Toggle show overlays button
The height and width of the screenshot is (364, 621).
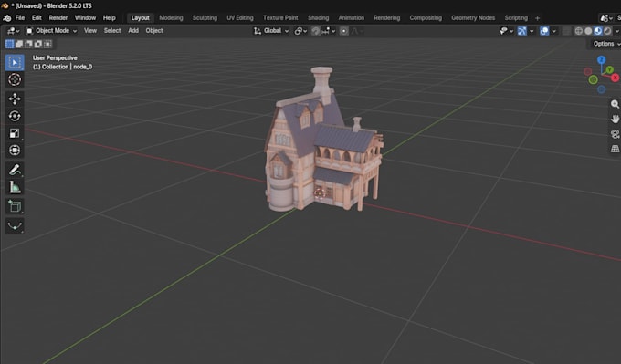[x=544, y=31]
